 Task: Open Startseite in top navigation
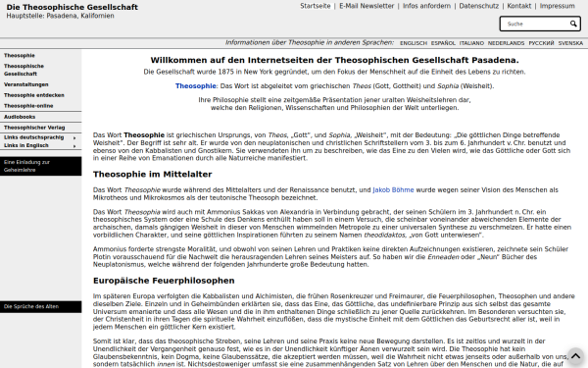click(316, 6)
